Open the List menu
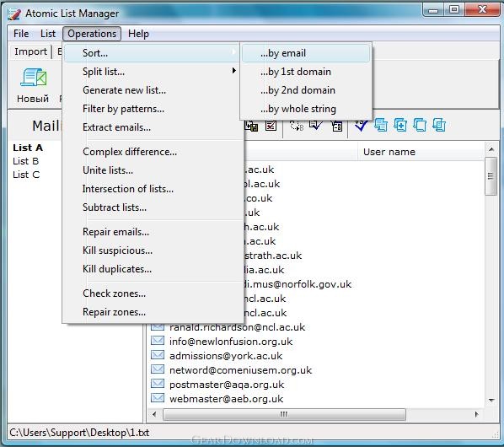 click(x=48, y=34)
